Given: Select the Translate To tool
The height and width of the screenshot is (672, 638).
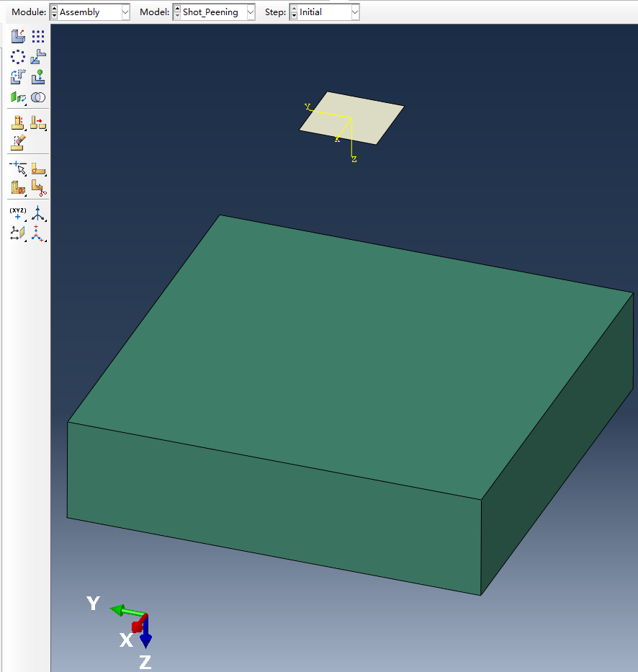Looking at the screenshot, I should pos(38,77).
